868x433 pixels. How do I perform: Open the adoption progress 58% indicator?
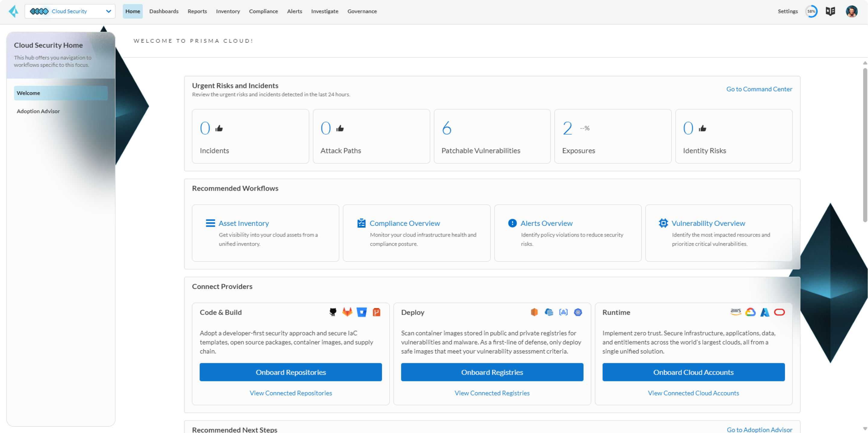[x=811, y=11]
